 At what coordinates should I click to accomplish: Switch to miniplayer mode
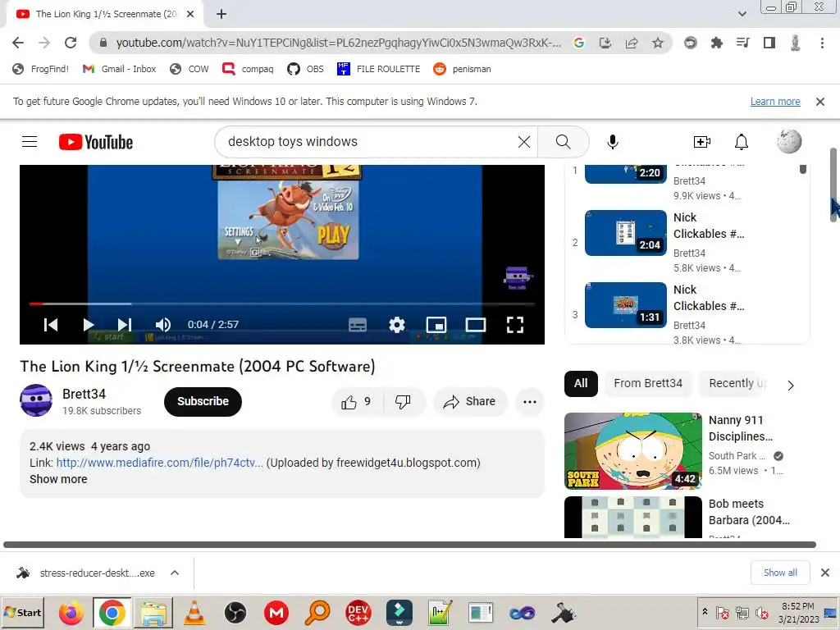(x=436, y=325)
